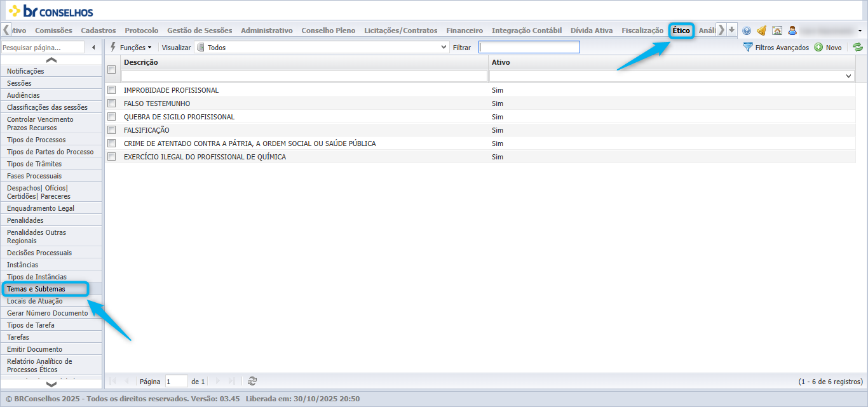The height and width of the screenshot is (407, 868).
Task: Check the FALSO TESTEMUNHO row checkbox
Action: 112,103
